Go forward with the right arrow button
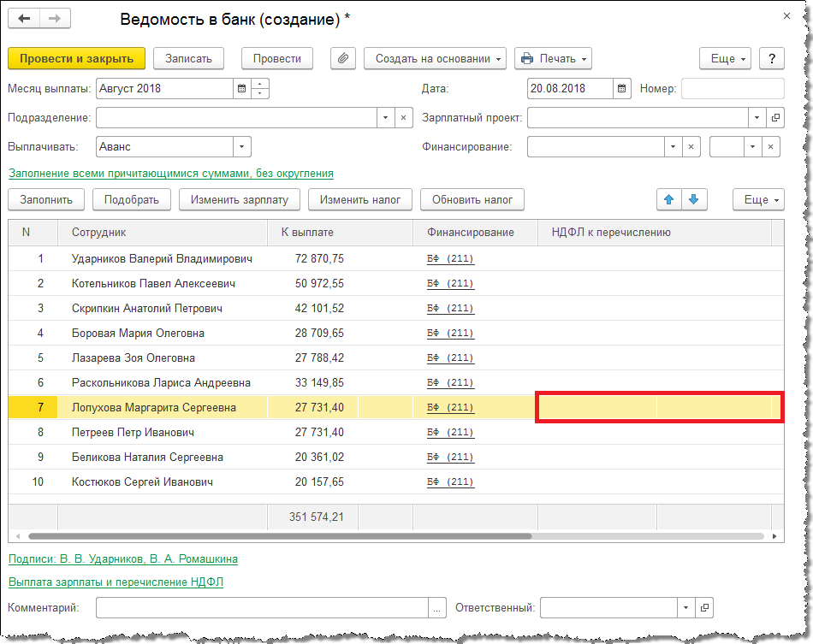The image size is (813, 644). pyautogui.click(x=55, y=19)
